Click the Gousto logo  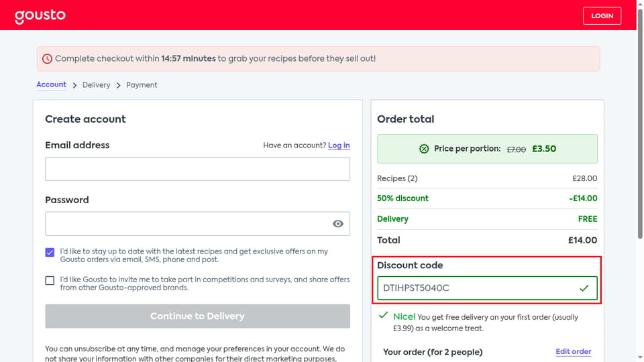point(40,16)
